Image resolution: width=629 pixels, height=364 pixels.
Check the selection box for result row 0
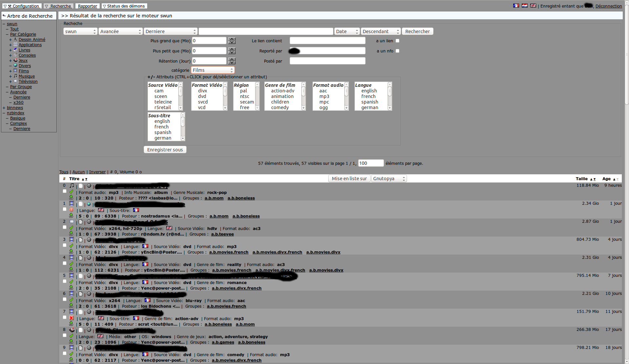[x=64, y=191]
